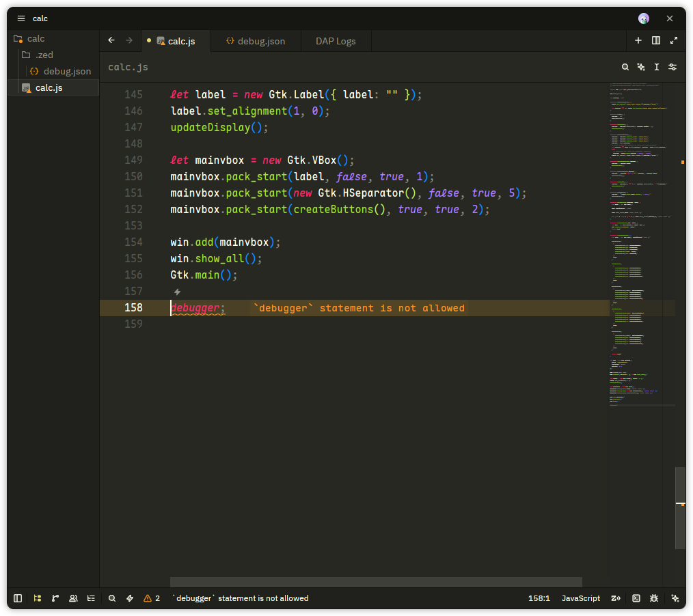Click the vertical scrollbar thumb
The height and width of the screenshot is (616, 693).
click(680, 508)
